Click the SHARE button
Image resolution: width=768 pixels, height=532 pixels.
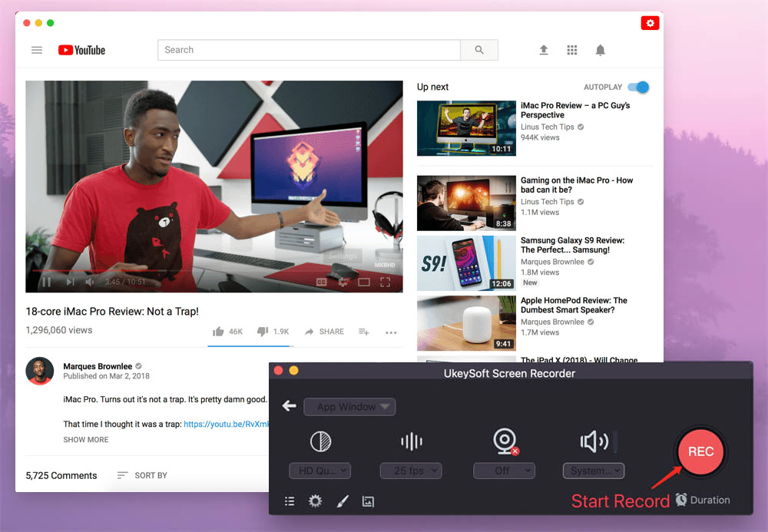pos(324,332)
